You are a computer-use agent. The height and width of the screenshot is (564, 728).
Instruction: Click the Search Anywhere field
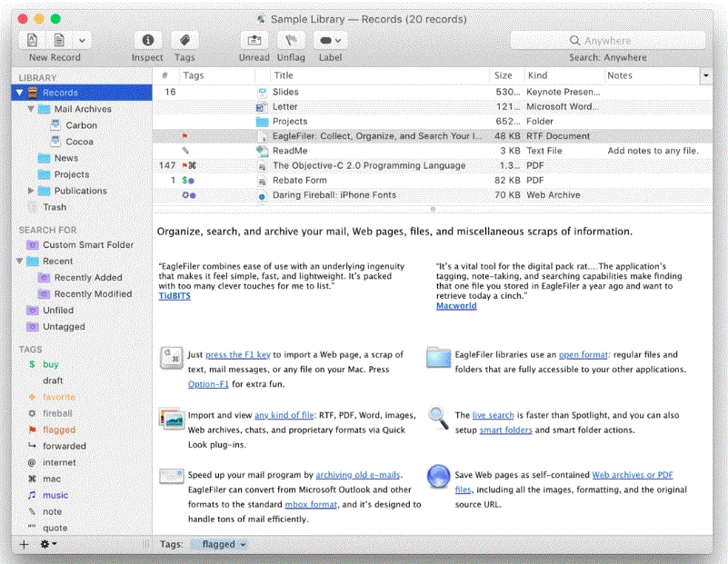click(x=608, y=41)
